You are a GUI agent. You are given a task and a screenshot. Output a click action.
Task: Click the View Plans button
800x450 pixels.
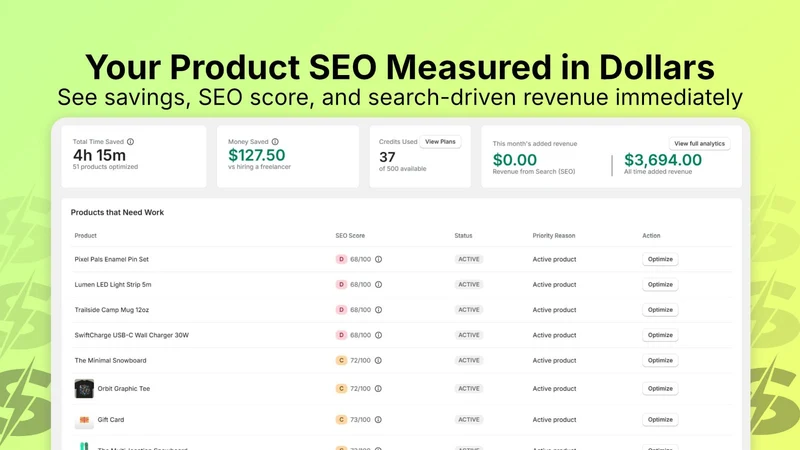tap(440, 142)
